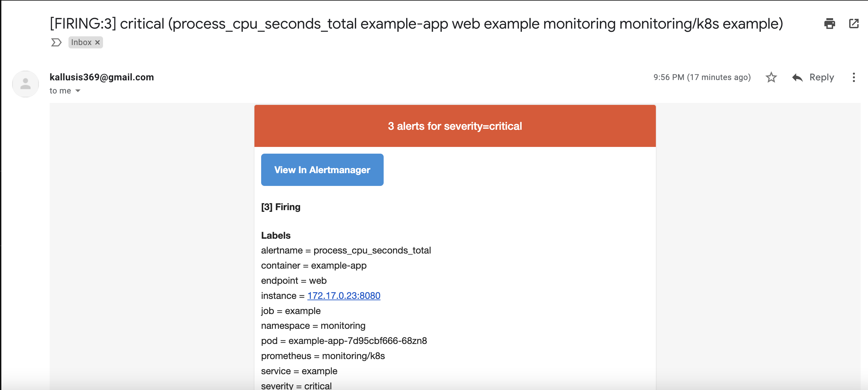The image size is (868, 390).
Task: Print this email using printer icon
Action: point(829,24)
